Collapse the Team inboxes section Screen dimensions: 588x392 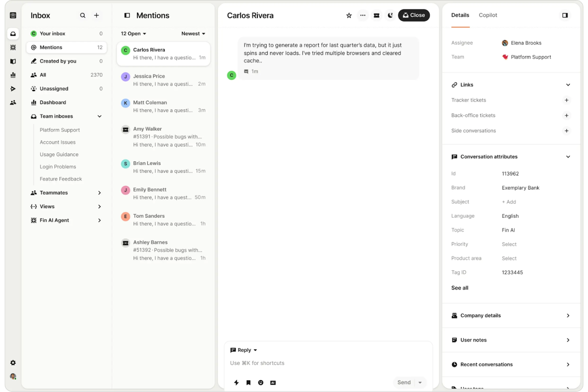99,116
